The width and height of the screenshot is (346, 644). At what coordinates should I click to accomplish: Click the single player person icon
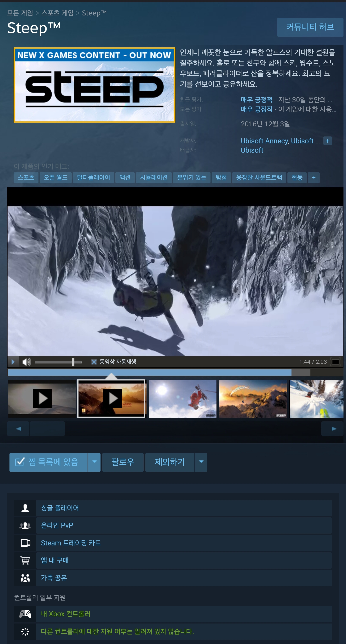tap(25, 508)
